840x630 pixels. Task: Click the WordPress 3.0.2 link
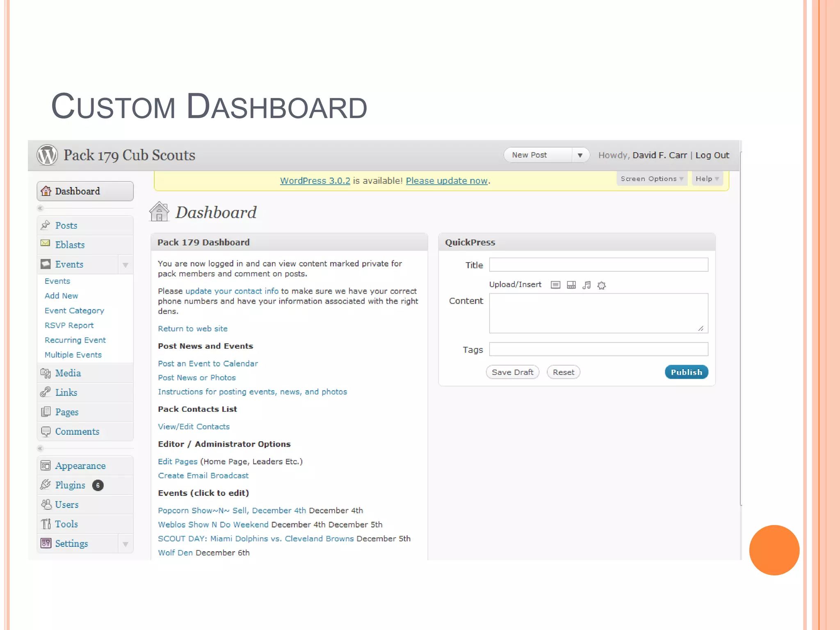click(315, 181)
